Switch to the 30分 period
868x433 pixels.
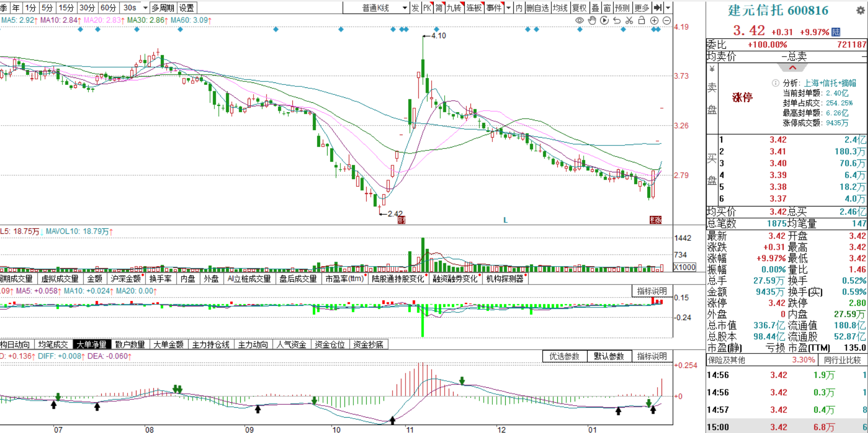(87, 7)
